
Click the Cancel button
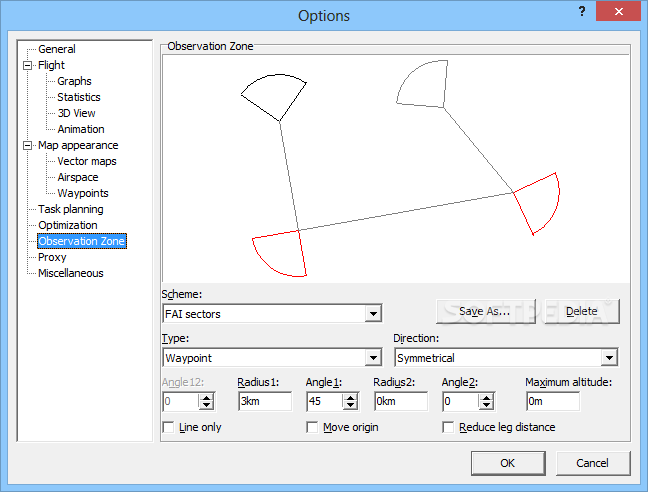click(x=593, y=463)
